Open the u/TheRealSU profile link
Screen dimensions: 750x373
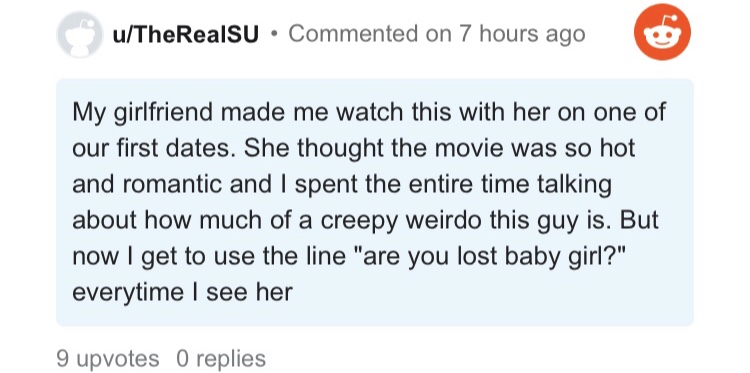(x=186, y=34)
